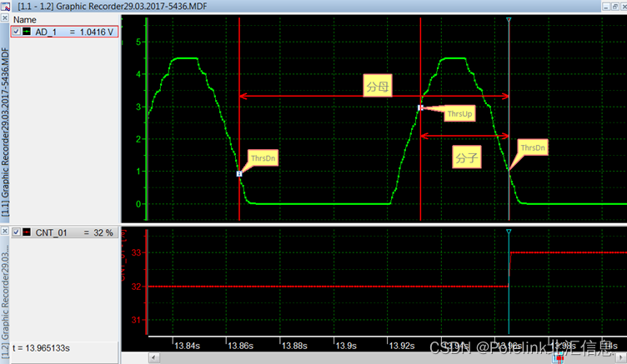This screenshot has height=364, width=627.
Task: Click the AD_1 green color swatch
Action: (27, 32)
